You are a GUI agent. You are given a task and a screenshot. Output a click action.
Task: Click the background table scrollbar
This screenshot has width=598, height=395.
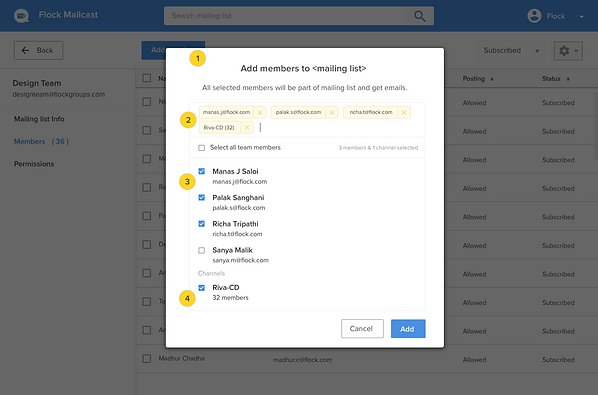pos(596,125)
